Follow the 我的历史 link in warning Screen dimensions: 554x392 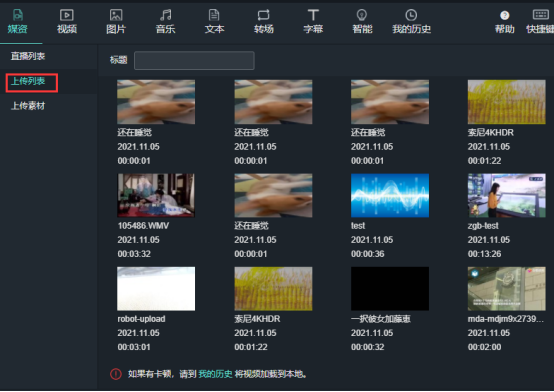coord(215,374)
